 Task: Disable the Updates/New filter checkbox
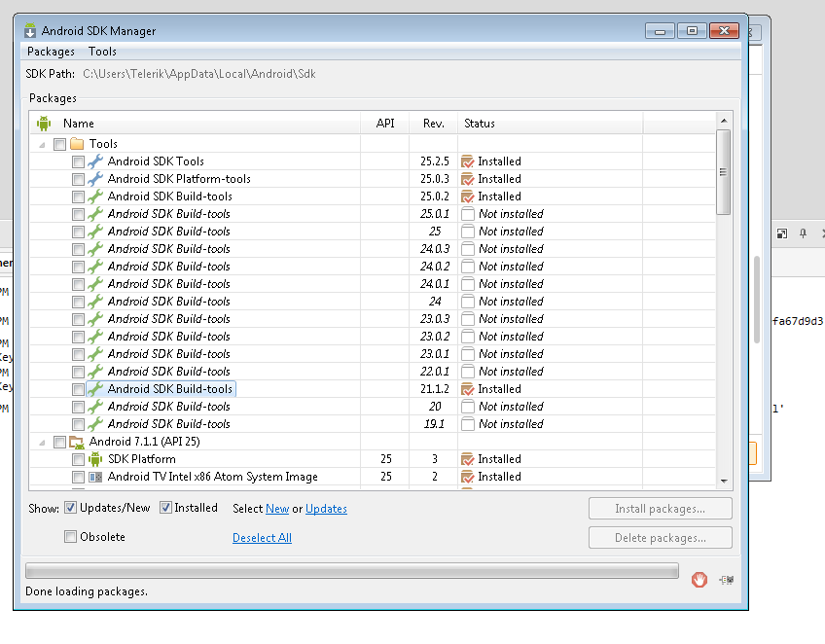click(x=70, y=508)
